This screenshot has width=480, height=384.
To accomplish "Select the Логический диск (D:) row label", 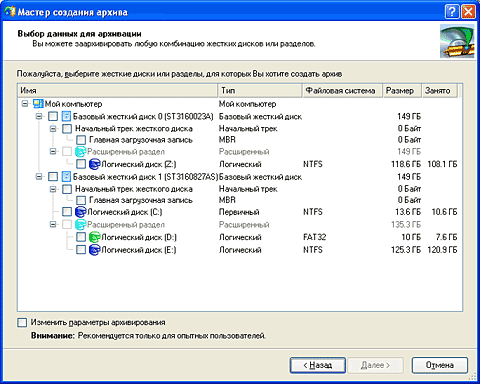I will click(139, 237).
